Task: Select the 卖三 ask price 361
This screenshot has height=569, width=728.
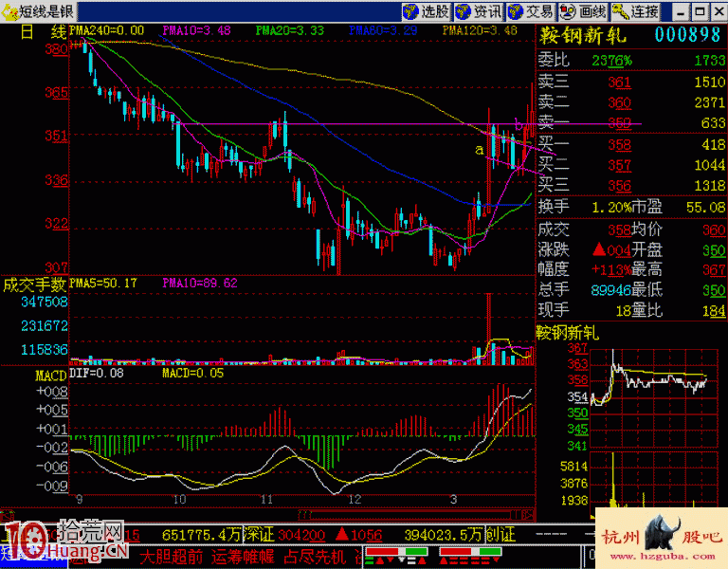Action: click(619, 83)
